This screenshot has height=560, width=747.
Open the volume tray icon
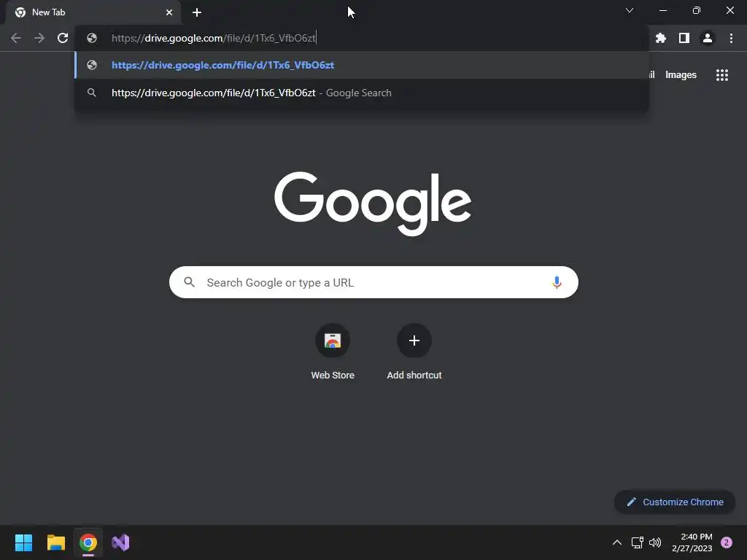click(655, 542)
